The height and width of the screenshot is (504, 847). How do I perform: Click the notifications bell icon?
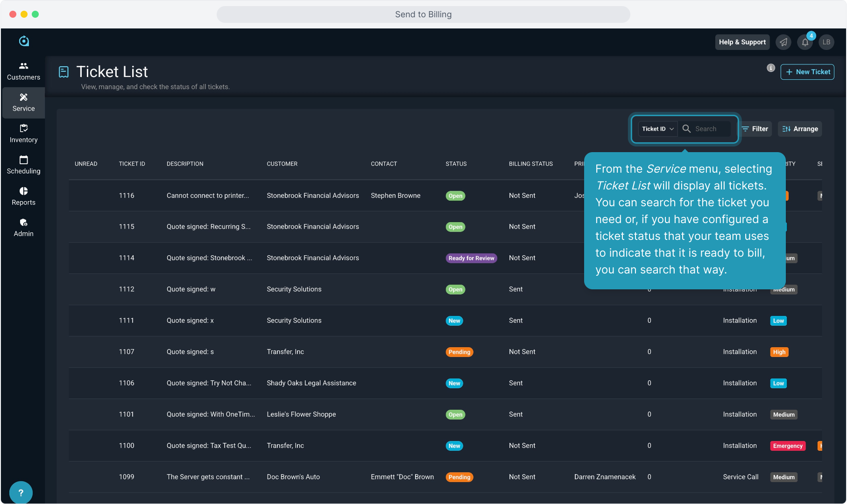(805, 42)
